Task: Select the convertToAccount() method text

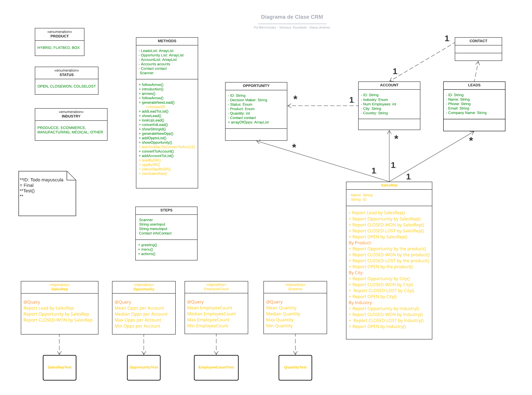Action: [156, 151]
